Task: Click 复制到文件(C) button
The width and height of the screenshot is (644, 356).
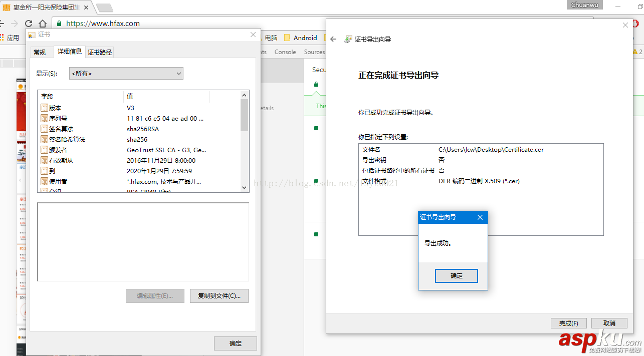Action: click(x=219, y=296)
